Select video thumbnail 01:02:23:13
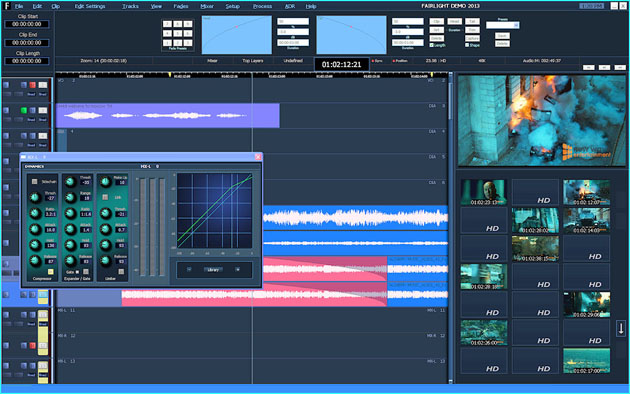The image size is (630, 394). click(x=484, y=192)
